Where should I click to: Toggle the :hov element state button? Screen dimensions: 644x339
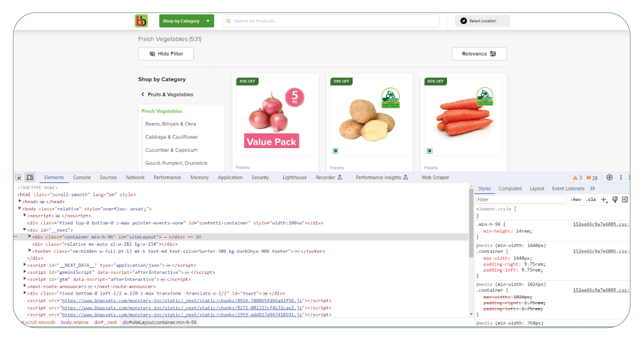tap(576, 199)
